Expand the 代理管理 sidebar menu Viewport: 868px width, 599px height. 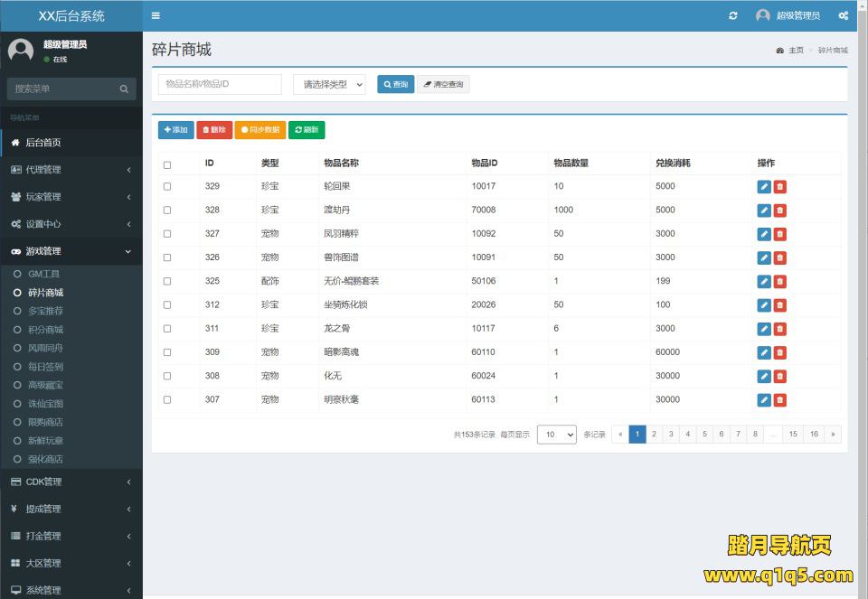coord(71,170)
